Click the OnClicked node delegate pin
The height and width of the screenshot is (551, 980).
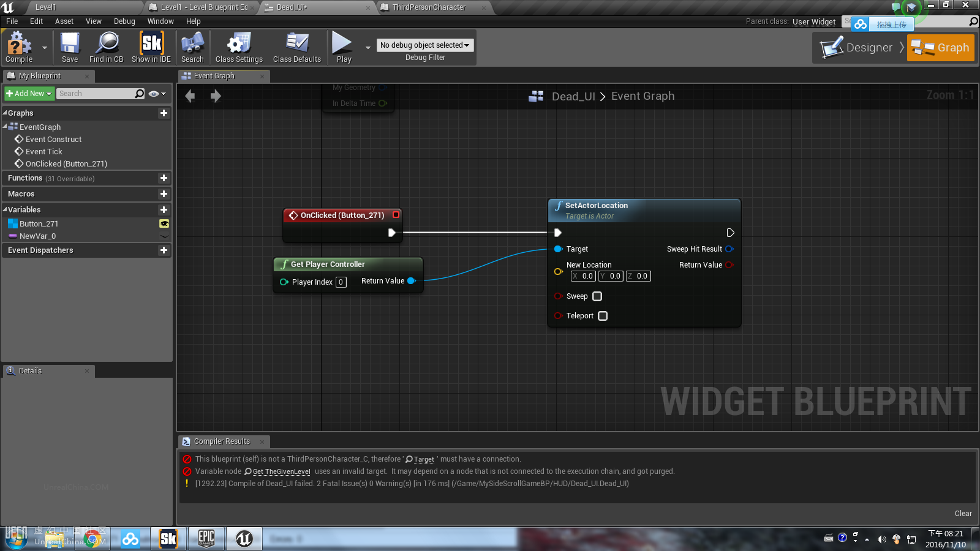pos(396,215)
